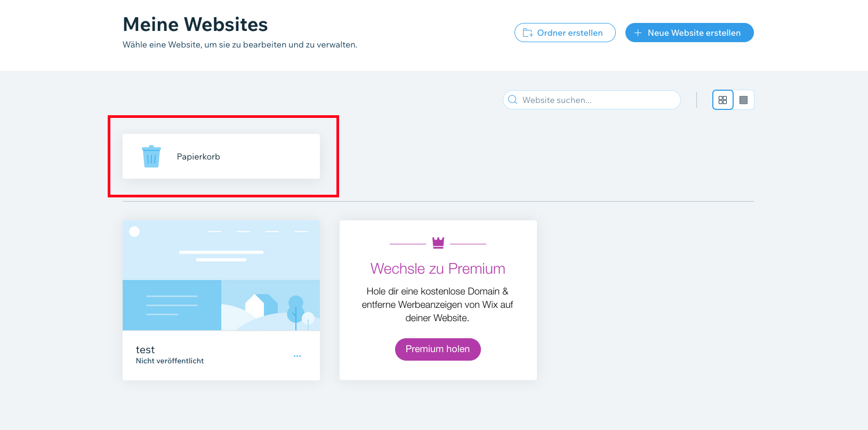The height and width of the screenshot is (430, 868).
Task: Click the "Wechsle zu Premium" heading
Action: (x=438, y=269)
